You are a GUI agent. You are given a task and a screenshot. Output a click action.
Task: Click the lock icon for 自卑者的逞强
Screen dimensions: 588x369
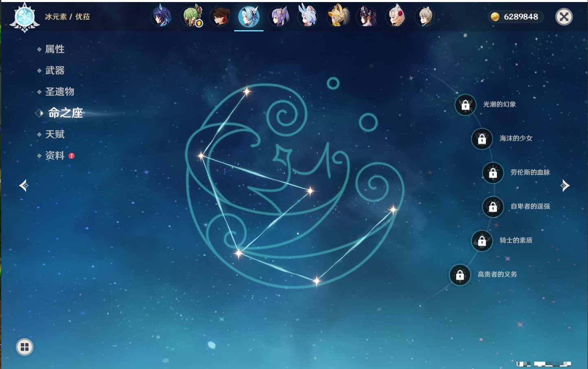pos(493,207)
